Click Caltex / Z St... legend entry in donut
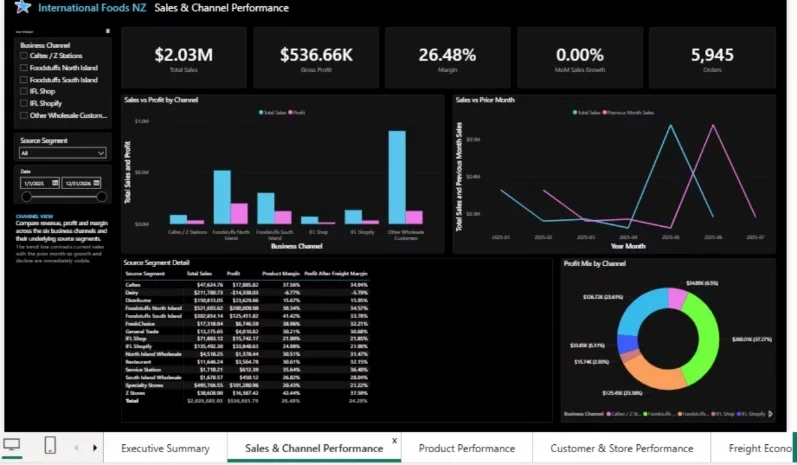The height and width of the screenshot is (465, 797). (x=623, y=414)
